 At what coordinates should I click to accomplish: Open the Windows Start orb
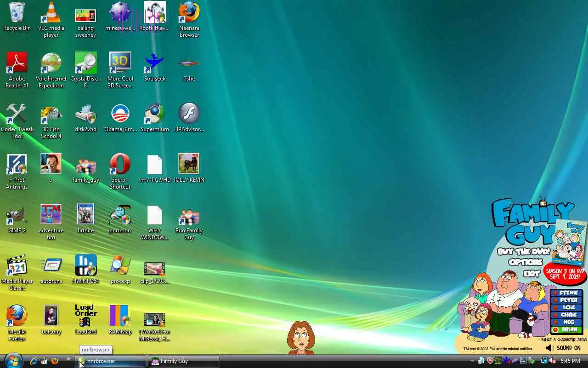[13, 361]
